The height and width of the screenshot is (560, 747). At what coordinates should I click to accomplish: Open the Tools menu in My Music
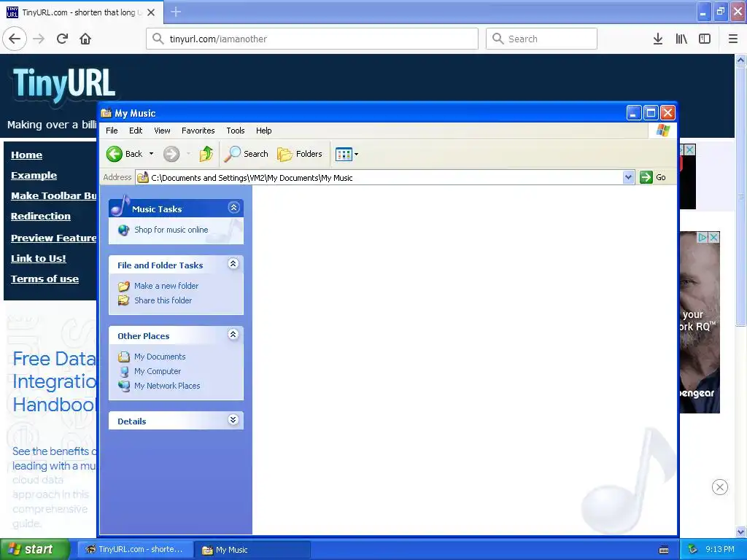tap(236, 131)
